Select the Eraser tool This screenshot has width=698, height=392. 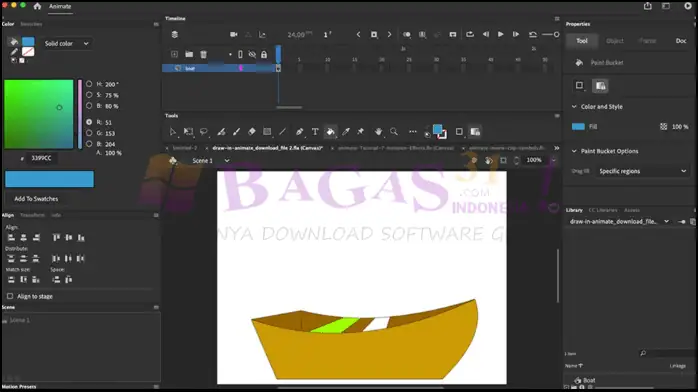coord(252,132)
